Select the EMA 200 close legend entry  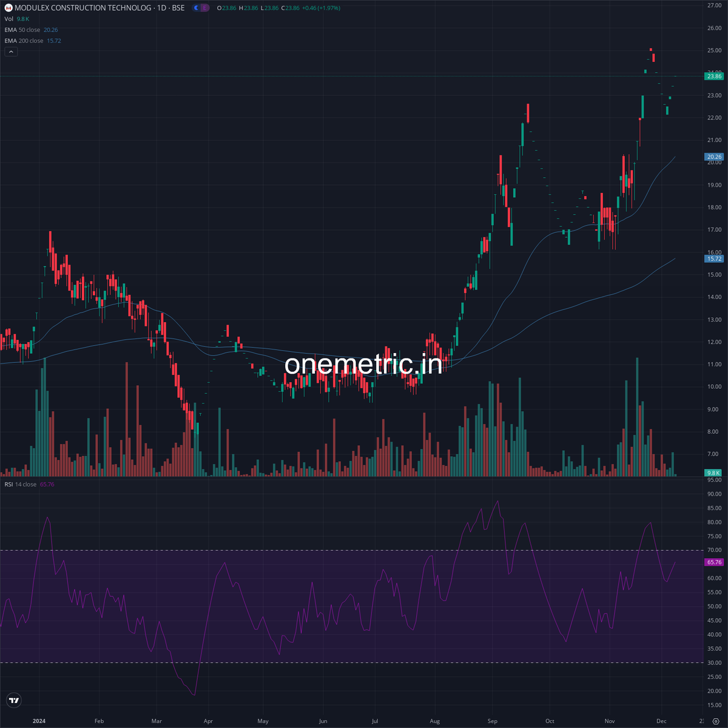point(33,41)
